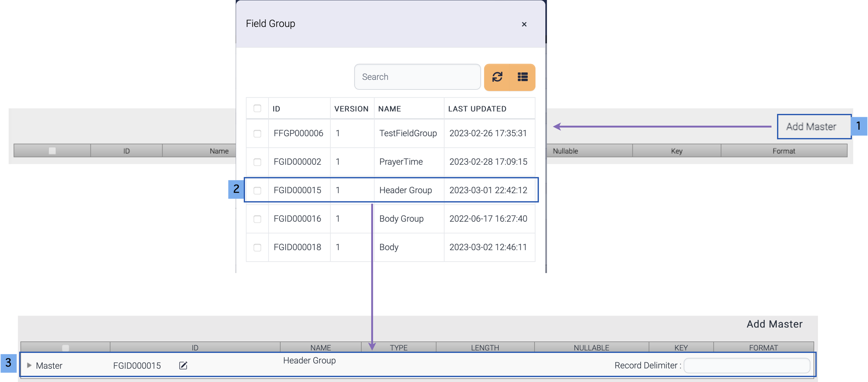The width and height of the screenshot is (868, 382).
Task: Click the select-all checkbox in lower grid header
Action: point(66,347)
